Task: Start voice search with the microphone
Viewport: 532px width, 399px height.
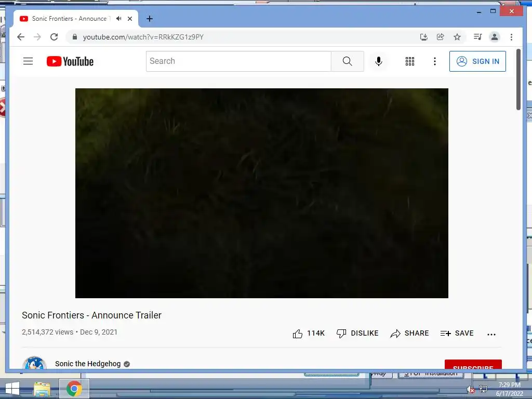Action: 379,61
